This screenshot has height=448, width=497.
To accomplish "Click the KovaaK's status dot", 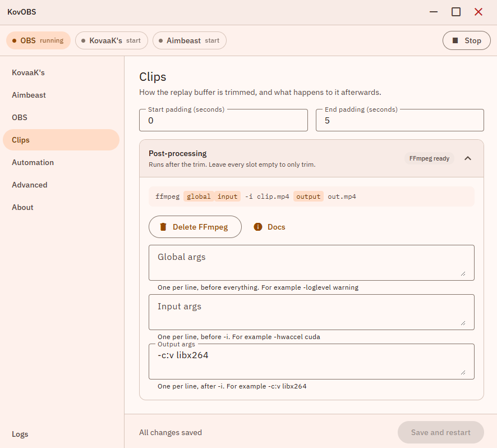I will pos(84,40).
